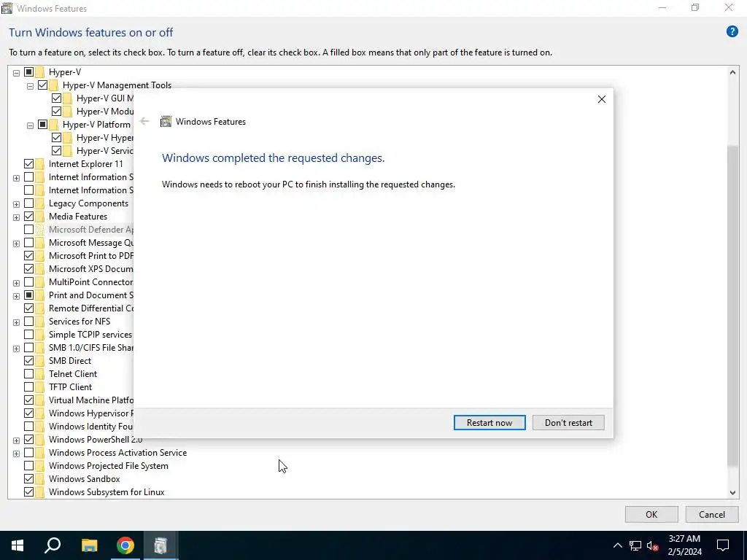Image resolution: width=747 pixels, height=560 pixels.
Task: Expand the Legacy Components node
Action: (x=16, y=204)
